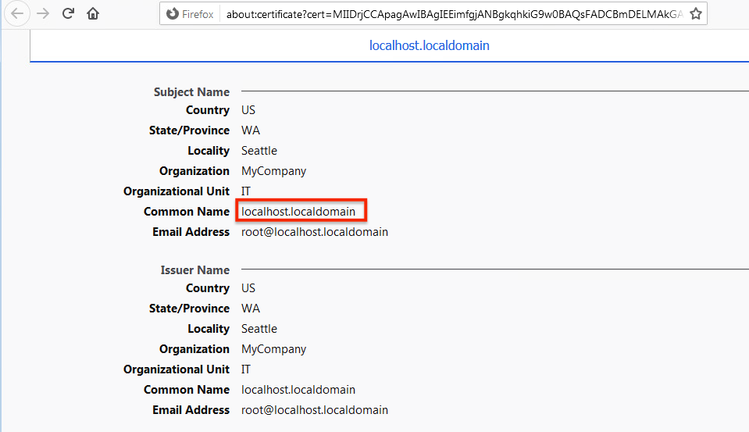Click the Subject Email Address value
This screenshot has width=749, height=432.
[314, 232]
